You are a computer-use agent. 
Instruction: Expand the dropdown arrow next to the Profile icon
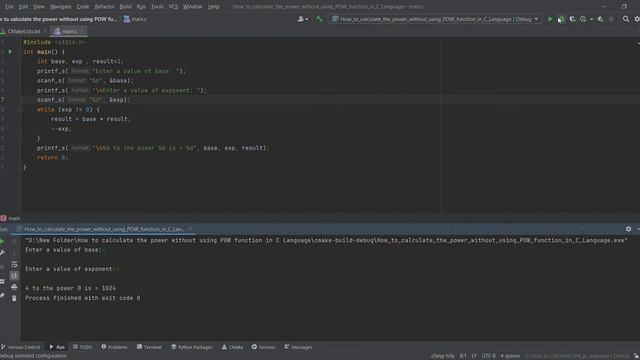click(591, 19)
